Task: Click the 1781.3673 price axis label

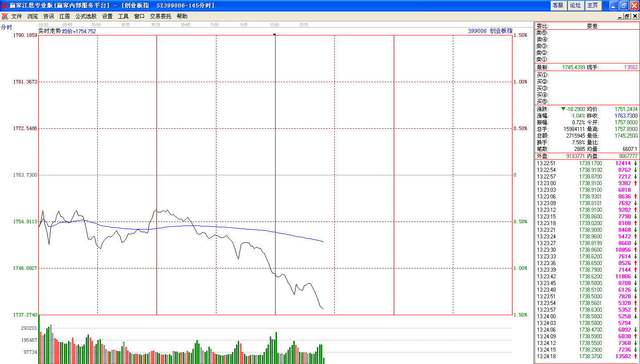Action: (x=25, y=82)
